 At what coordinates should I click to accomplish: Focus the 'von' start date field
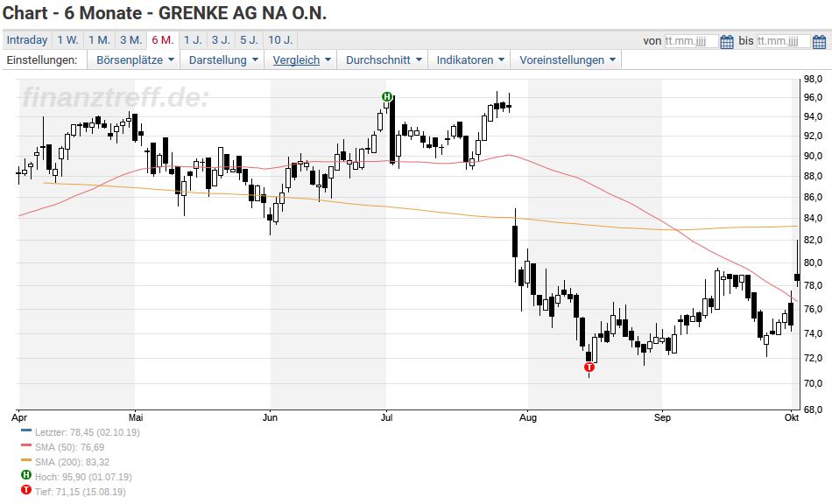click(x=691, y=41)
